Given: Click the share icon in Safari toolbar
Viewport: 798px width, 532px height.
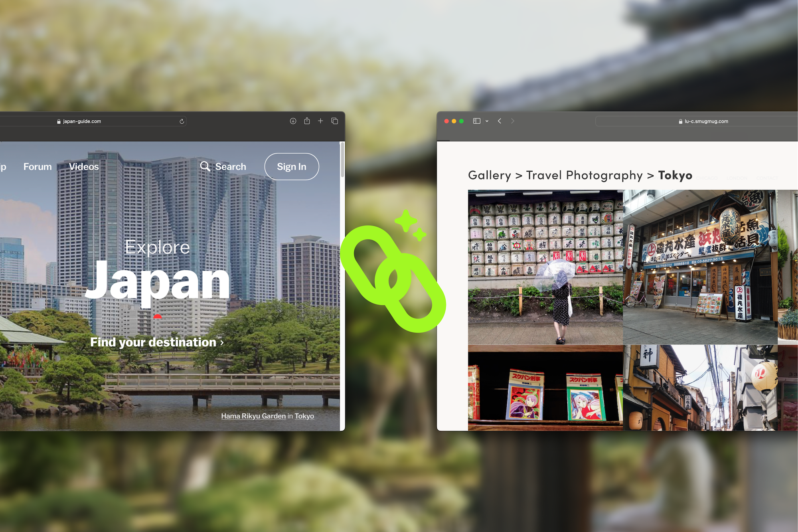Looking at the screenshot, I should 307,121.
